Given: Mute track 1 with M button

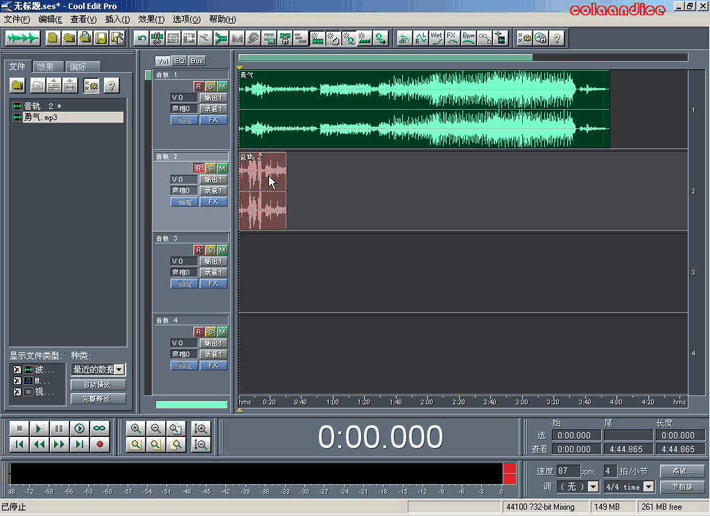Looking at the screenshot, I should coord(222,85).
